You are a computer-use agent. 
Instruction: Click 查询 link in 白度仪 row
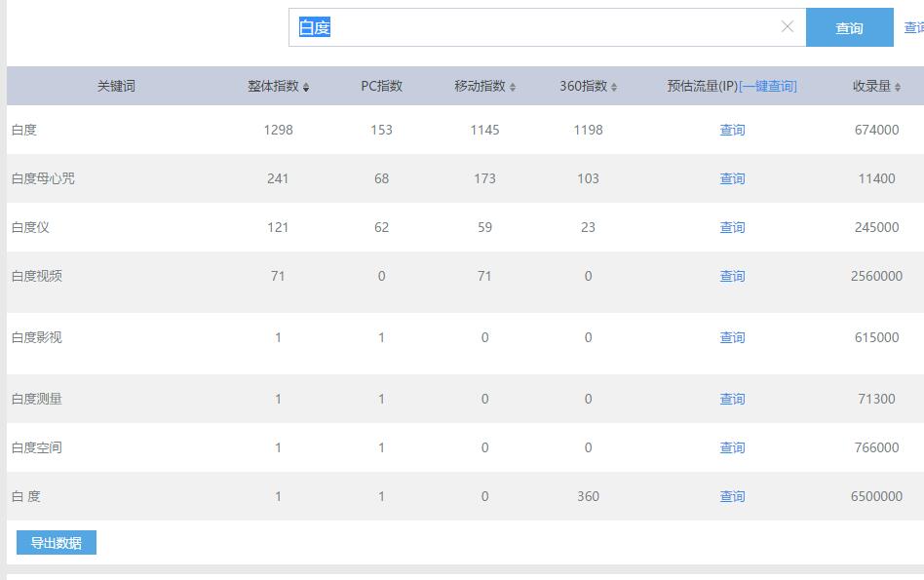(x=732, y=227)
